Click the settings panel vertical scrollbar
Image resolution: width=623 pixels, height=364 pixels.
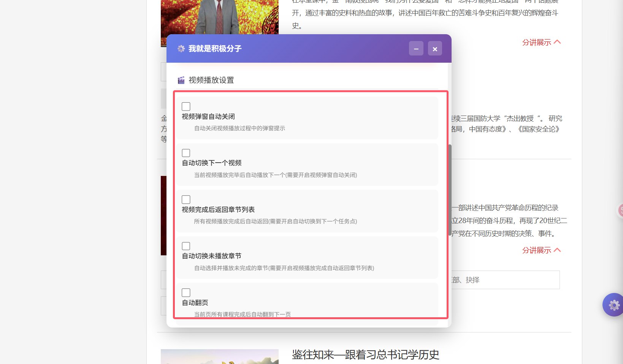pyautogui.click(x=450, y=190)
